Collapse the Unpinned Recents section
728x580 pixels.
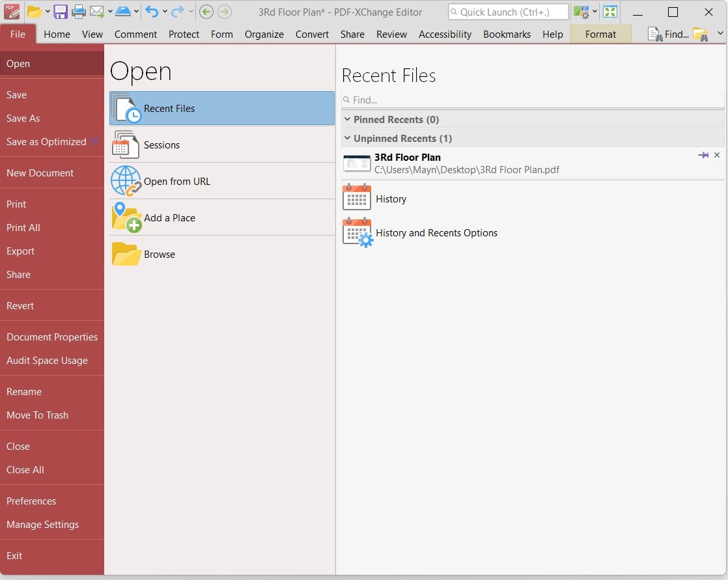pos(348,139)
